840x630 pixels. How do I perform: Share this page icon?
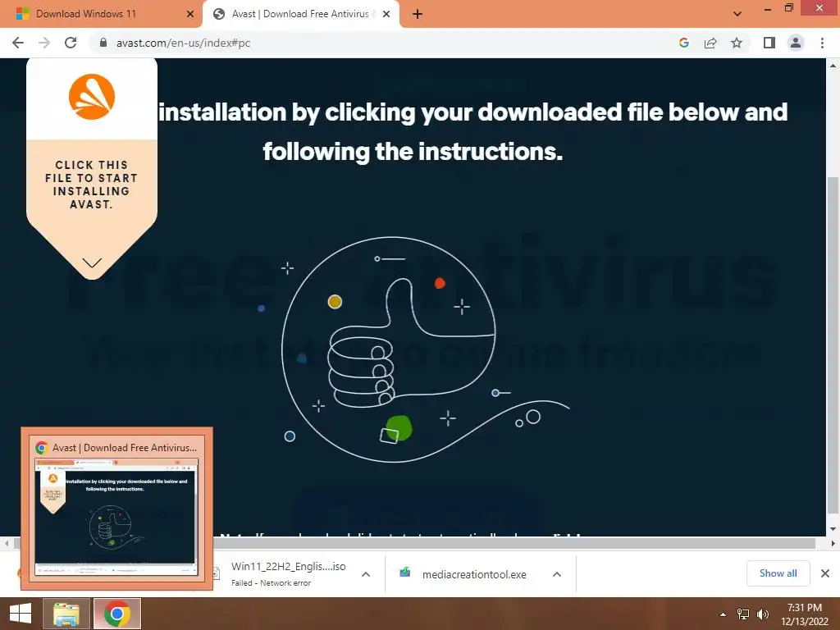[x=710, y=43]
